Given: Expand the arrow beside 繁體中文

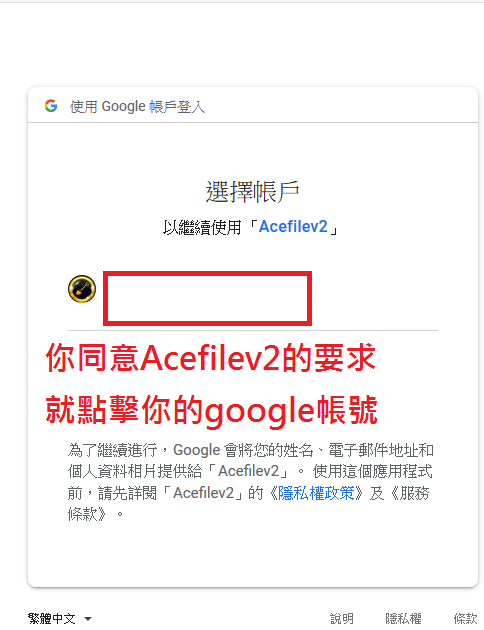Looking at the screenshot, I should click(x=88, y=619).
